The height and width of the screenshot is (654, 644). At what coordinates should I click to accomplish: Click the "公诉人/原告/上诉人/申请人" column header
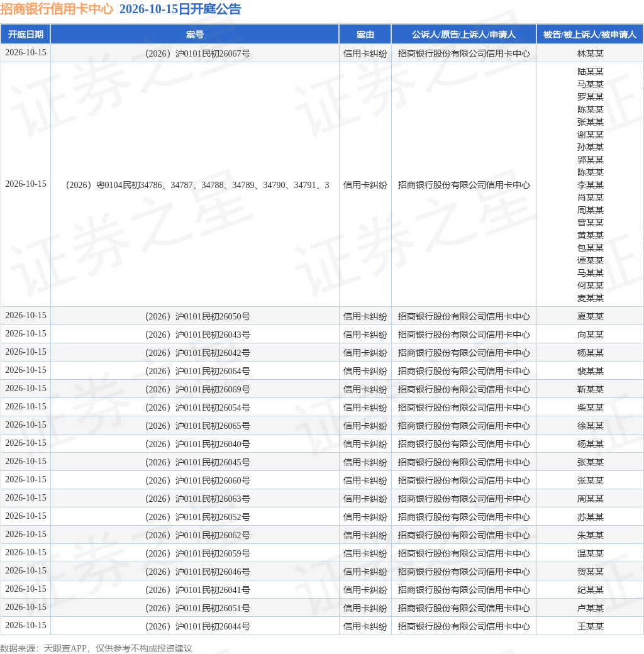point(464,35)
